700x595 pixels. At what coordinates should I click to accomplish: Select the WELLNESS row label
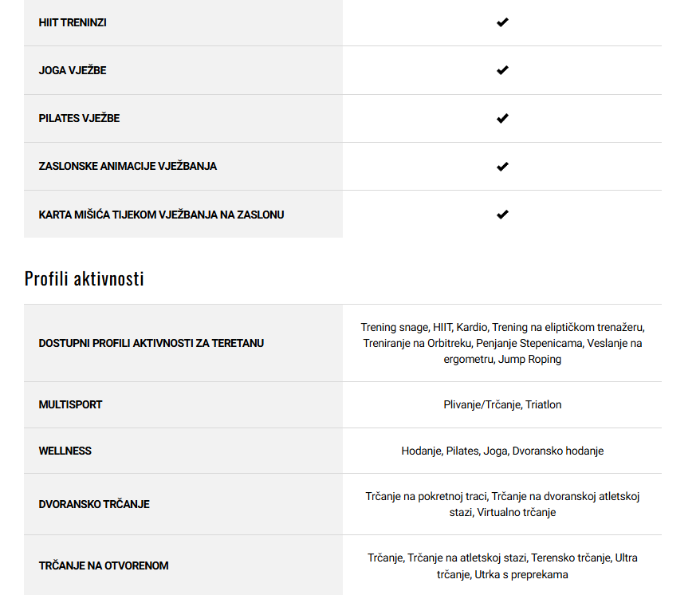65,451
